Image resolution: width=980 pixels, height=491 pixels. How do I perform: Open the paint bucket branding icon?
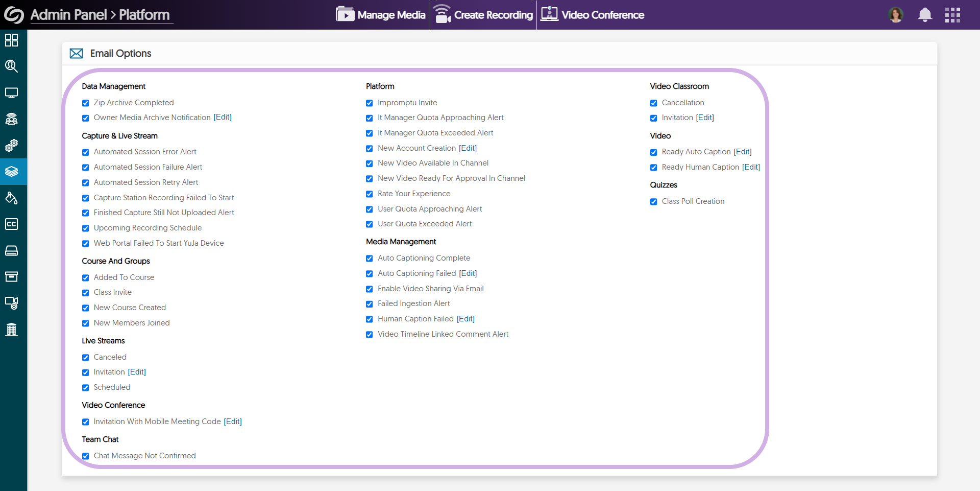pyautogui.click(x=11, y=198)
